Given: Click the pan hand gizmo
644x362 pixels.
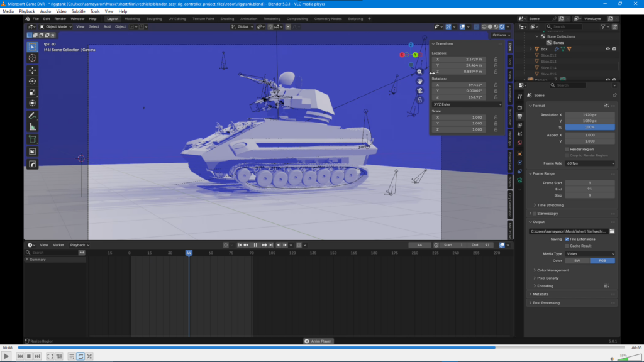Looking at the screenshot, I should pos(419,81).
